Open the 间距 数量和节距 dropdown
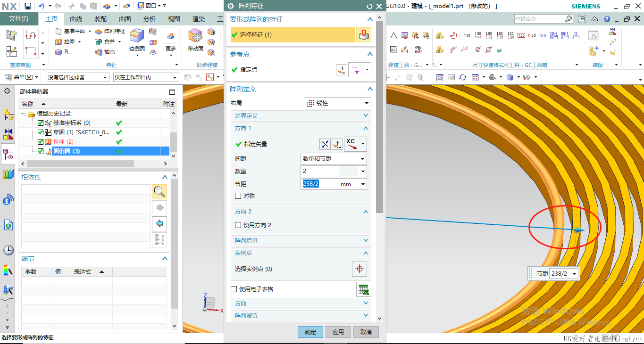 click(334, 159)
